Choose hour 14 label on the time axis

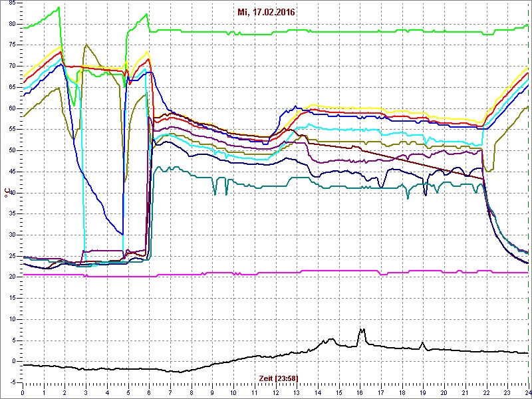click(318, 392)
